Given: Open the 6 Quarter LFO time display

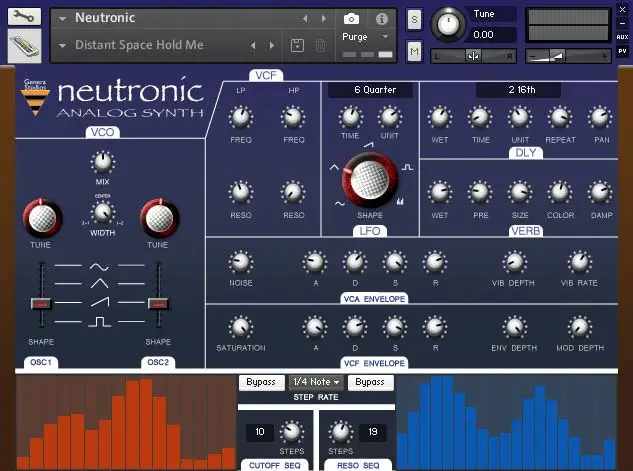Looking at the screenshot, I should coord(371,90).
